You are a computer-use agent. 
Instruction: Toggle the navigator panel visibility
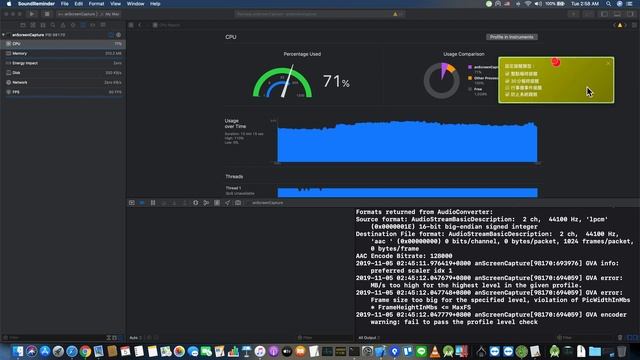coord(604,14)
